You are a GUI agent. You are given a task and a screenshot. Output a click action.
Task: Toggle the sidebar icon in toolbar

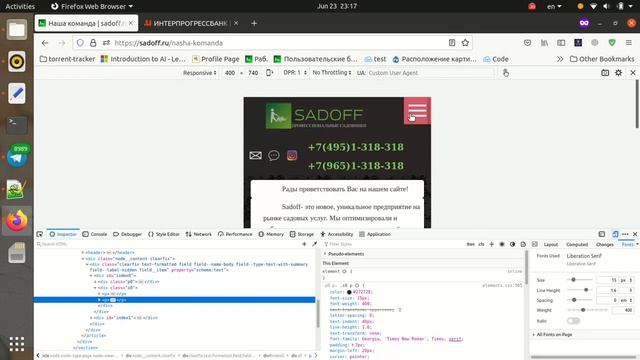(561, 43)
